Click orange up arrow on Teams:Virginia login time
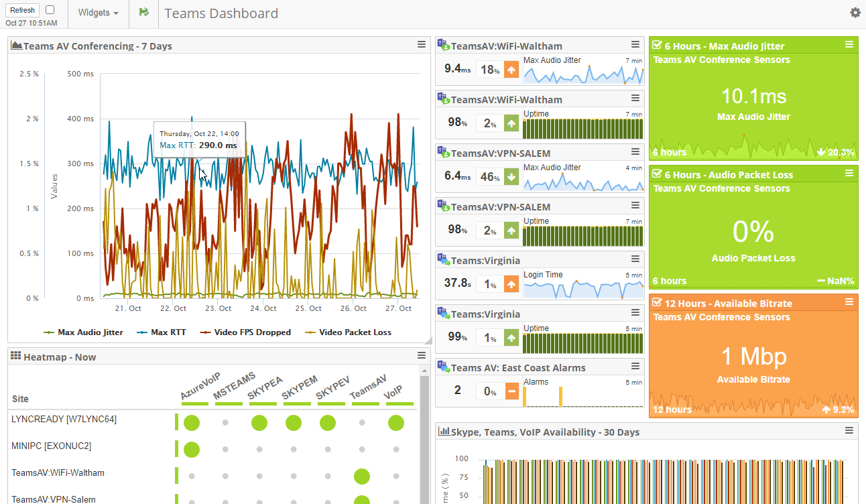 coord(512,283)
